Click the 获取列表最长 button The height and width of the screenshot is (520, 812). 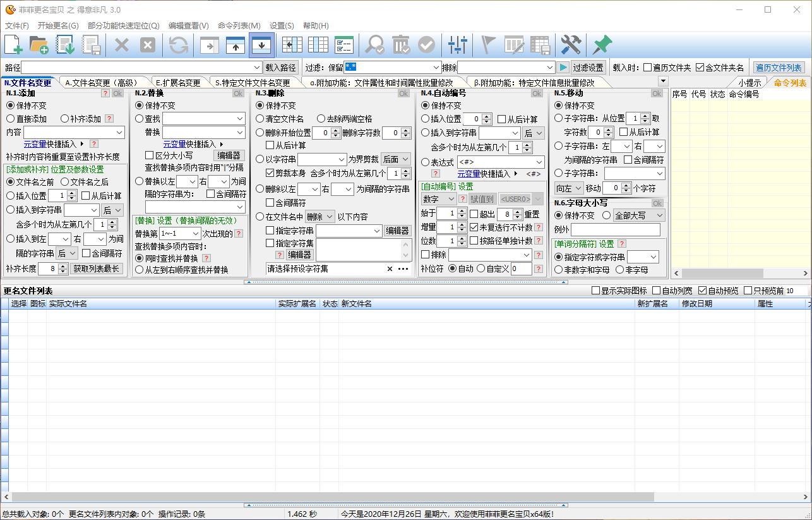97,269
